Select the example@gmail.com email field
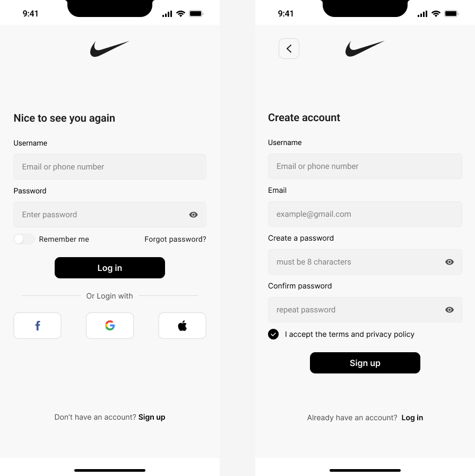The height and width of the screenshot is (476, 475). coord(365,214)
